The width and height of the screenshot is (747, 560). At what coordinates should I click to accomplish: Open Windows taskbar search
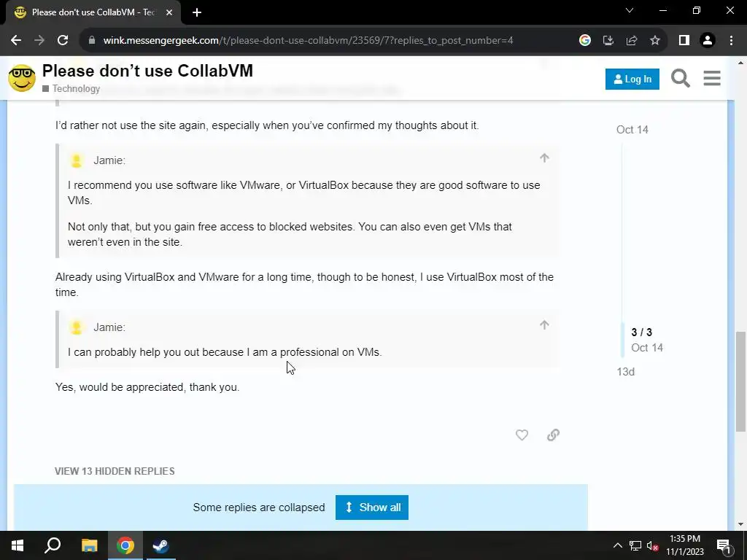[x=53, y=545]
